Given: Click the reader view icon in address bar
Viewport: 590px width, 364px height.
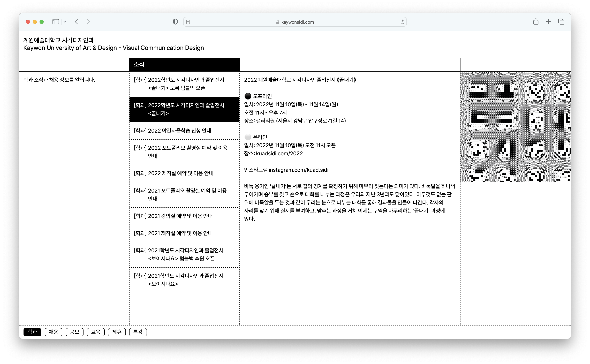Looking at the screenshot, I should coord(188,22).
